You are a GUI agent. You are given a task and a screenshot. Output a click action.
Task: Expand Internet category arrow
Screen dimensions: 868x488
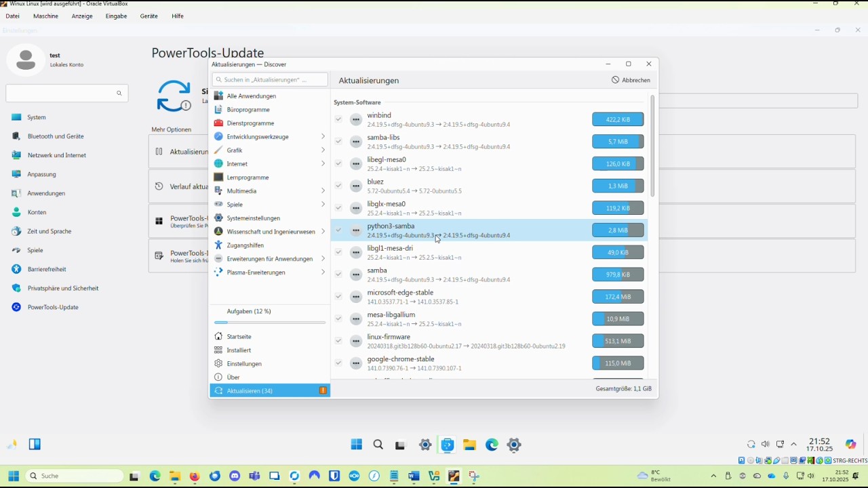pyautogui.click(x=323, y=163)
